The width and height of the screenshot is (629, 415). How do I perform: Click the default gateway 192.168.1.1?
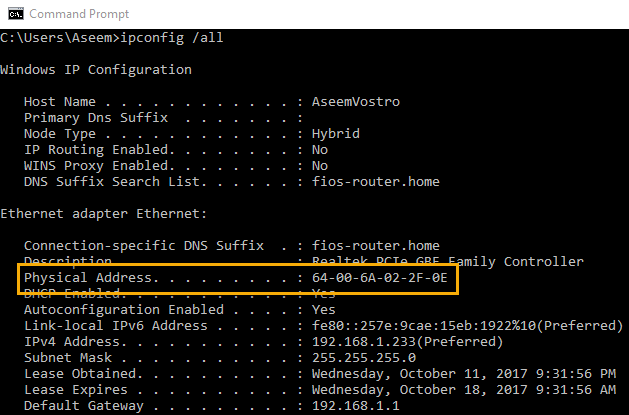[x=356, y=406]
